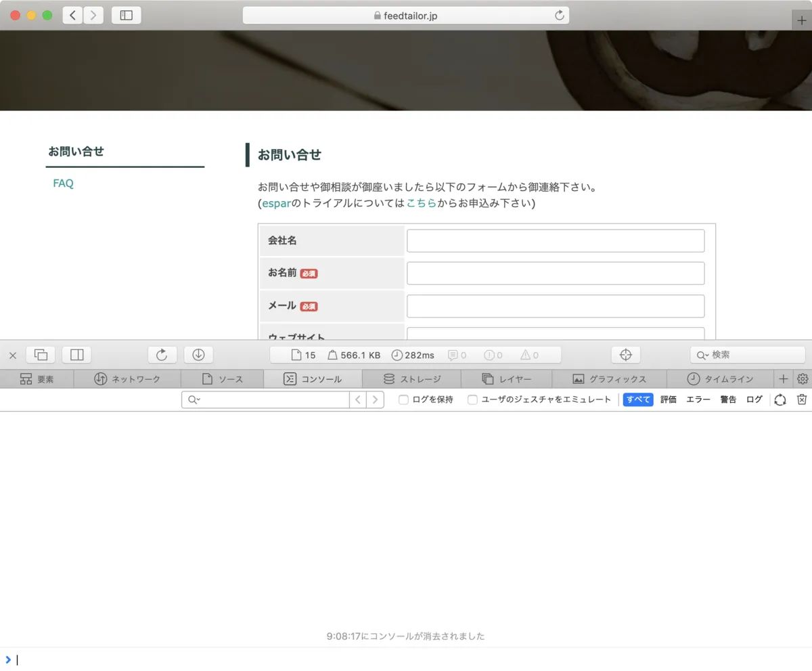Click the 566.1 KB transfer size indicator
Viewport: 812px width, 671px height.
(x=354, y=355)
